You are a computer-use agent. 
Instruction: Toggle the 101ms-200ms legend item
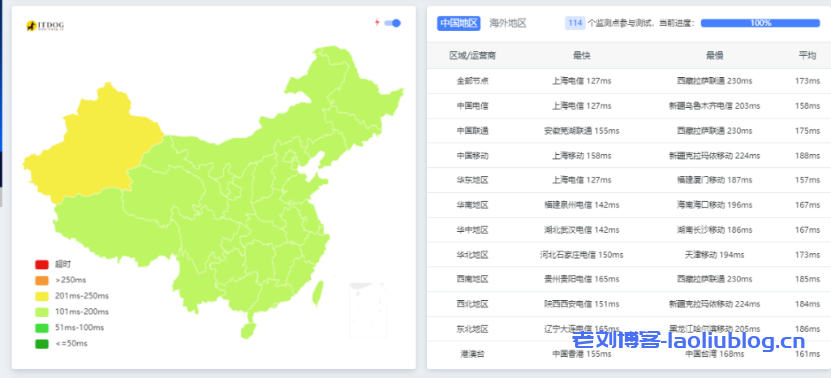coord(72,312)
